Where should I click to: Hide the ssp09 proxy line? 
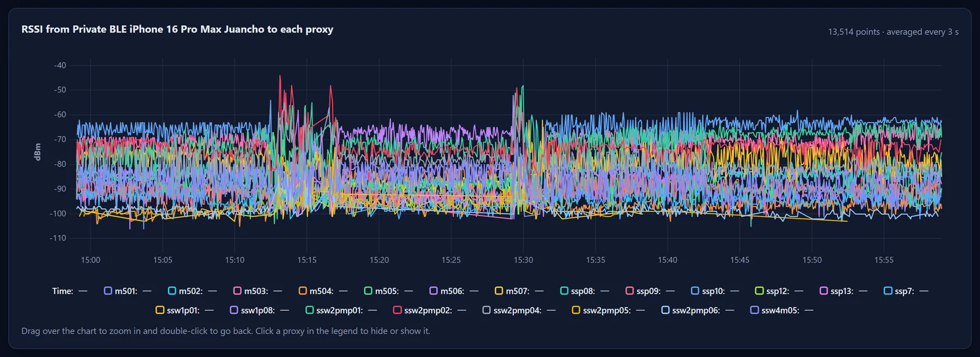(650, 291)
